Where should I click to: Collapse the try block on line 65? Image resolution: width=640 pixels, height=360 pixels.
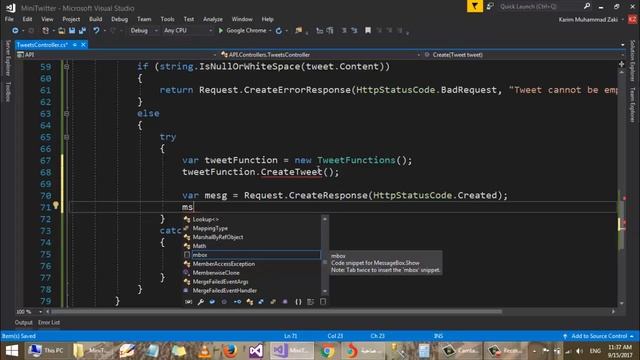click(x=67, y=137)
